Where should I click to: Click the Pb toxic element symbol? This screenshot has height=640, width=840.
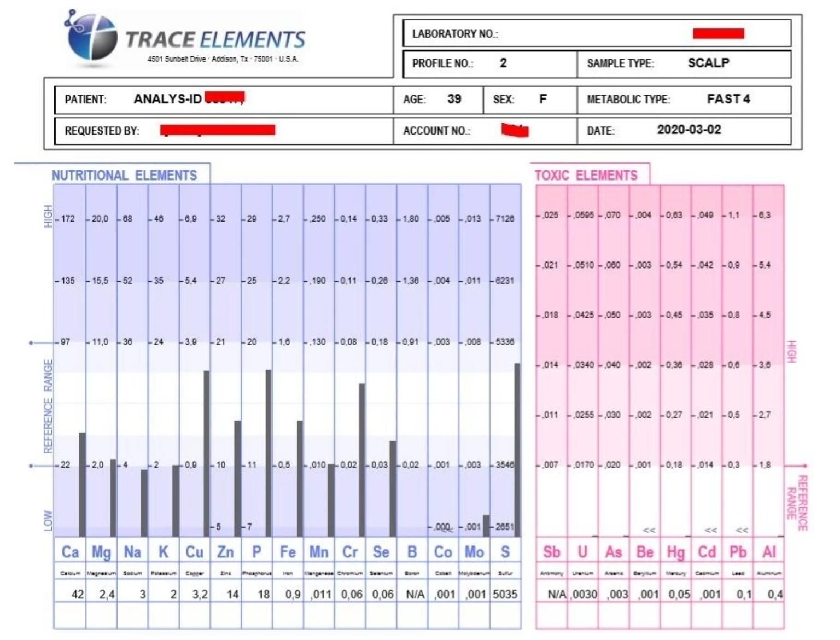tap(738, 552)
